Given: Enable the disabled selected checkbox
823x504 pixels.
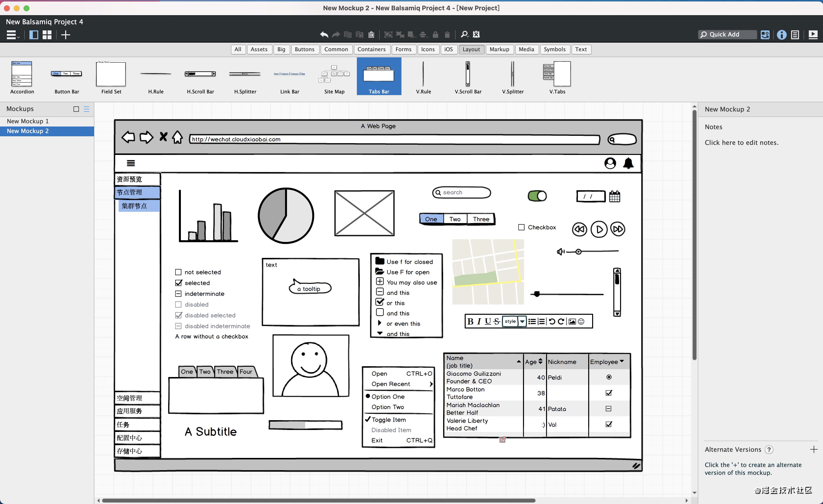Looking at the screenshot, I should 179,315.
